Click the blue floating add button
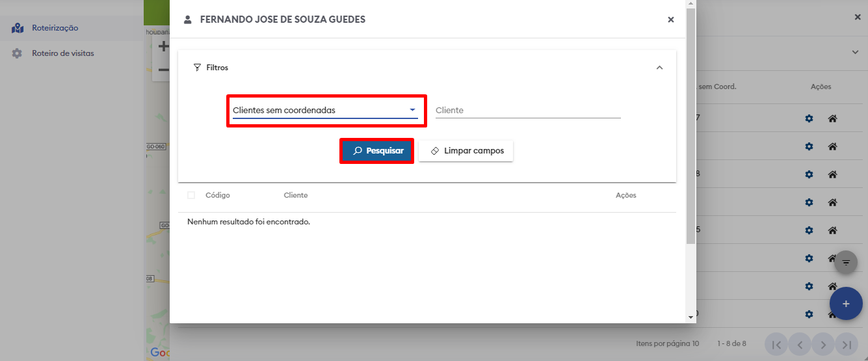This screenshot has height=361, width=868. pyautogui.click(x=846, y=303)
